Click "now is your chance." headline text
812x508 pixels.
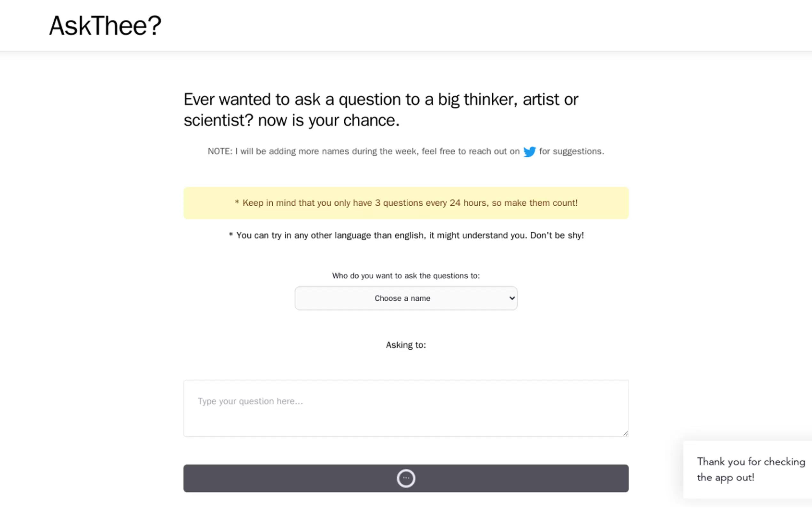(x=329, y=120)
